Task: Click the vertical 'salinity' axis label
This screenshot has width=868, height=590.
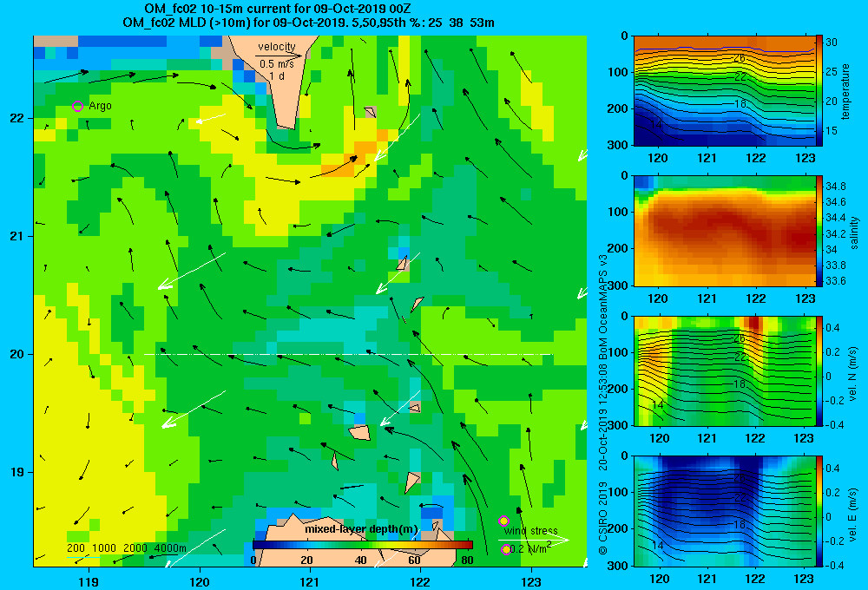Action: click(854, 233)
